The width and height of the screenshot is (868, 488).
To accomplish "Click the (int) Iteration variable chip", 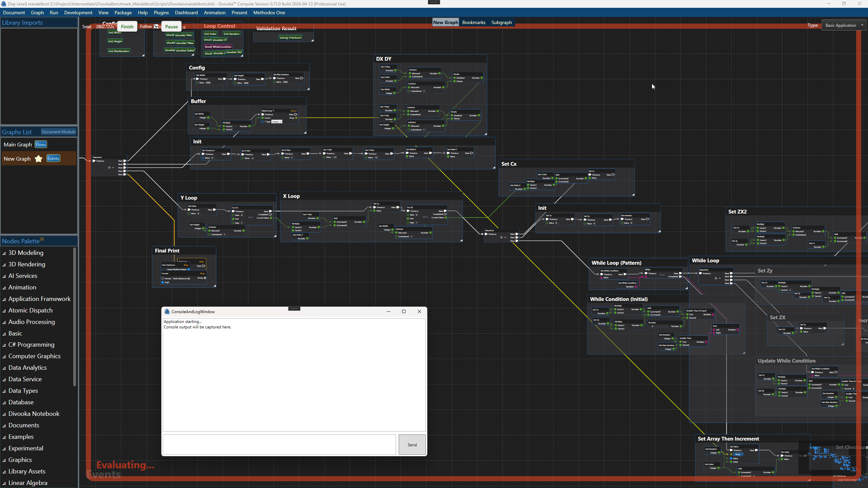I will click(x=232, y=34).
